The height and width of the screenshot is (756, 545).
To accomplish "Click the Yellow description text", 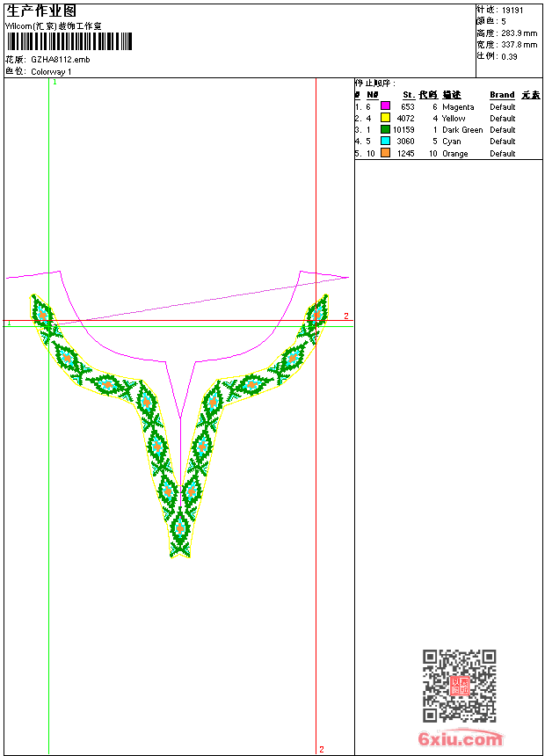I will (x=454, y=118).
